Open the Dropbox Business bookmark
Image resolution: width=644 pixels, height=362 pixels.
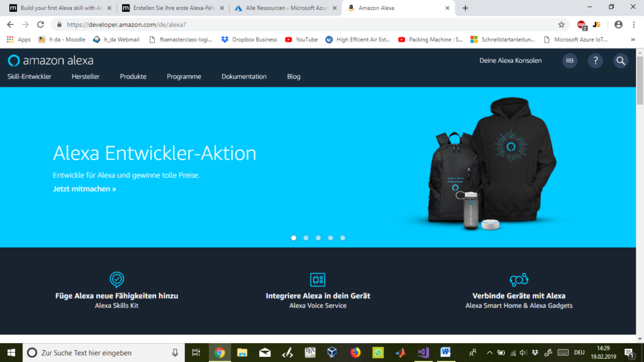(249, 40)
